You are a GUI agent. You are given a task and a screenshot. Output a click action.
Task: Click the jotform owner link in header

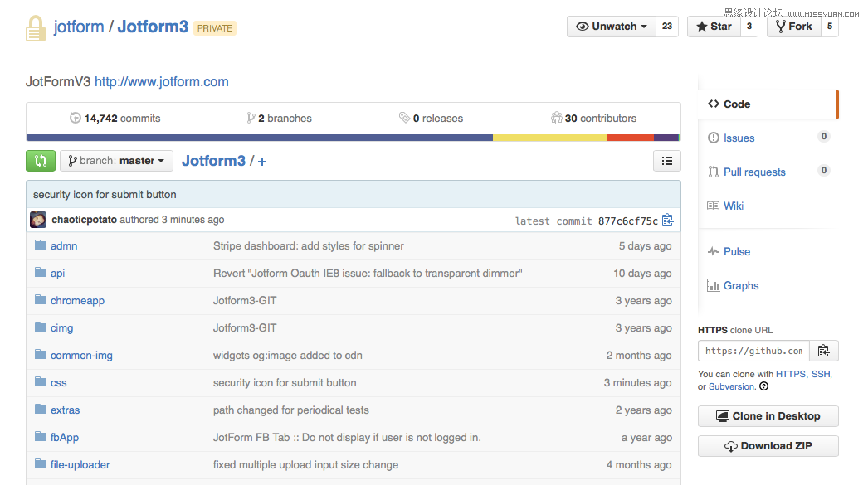[x=79, y=27]
